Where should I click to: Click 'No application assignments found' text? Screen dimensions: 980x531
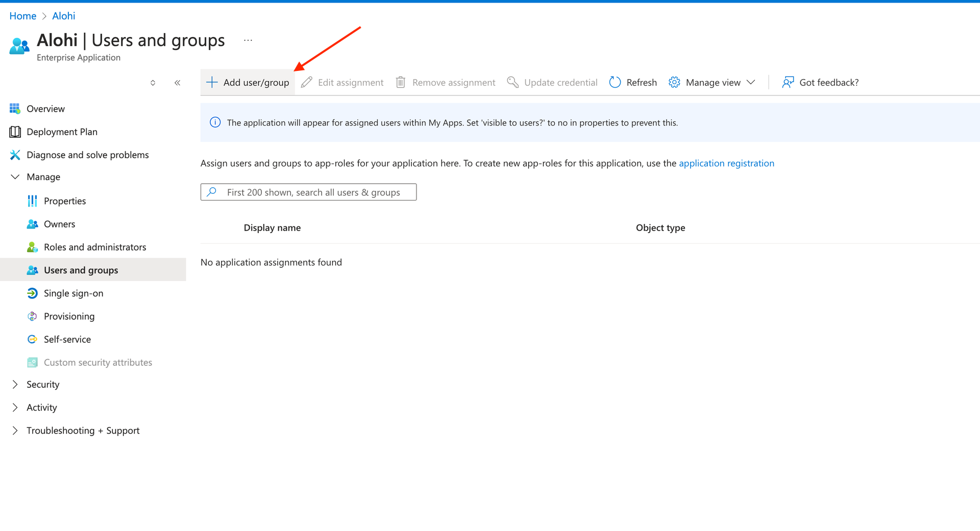tap(271, 262)
